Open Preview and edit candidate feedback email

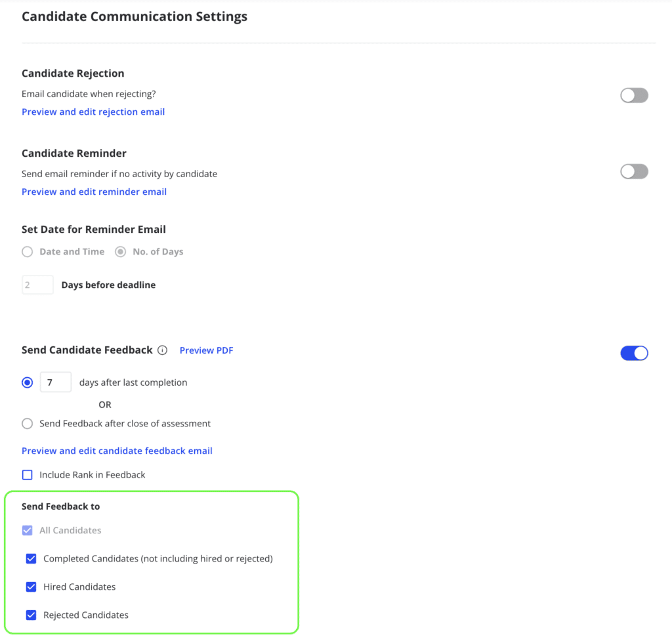pyautogui.click(x=117, y=451)
